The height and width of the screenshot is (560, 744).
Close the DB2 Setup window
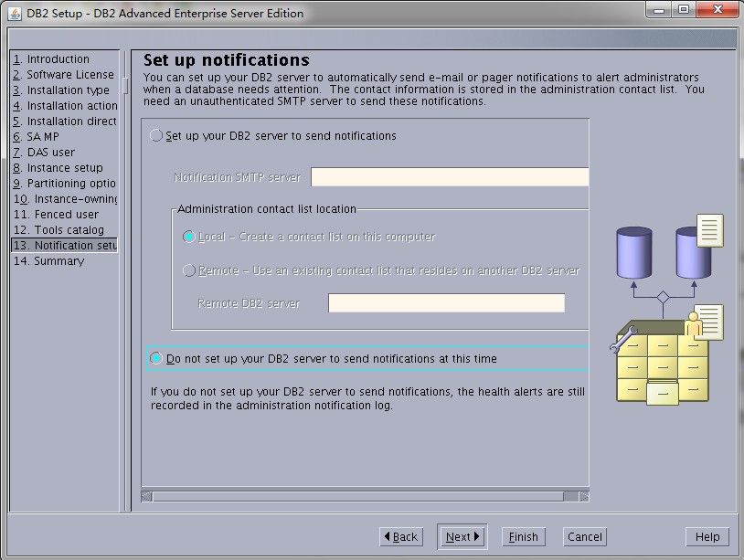[x=717, y=9]
